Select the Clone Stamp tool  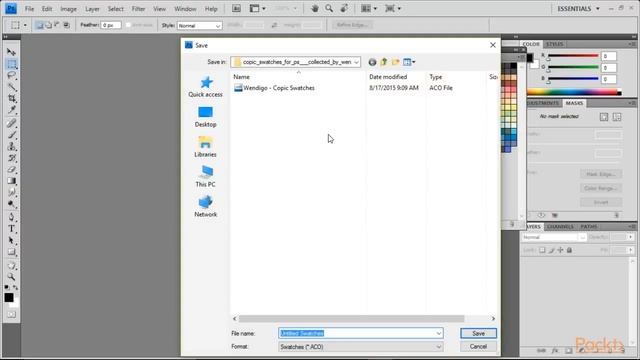click(11, 146)
